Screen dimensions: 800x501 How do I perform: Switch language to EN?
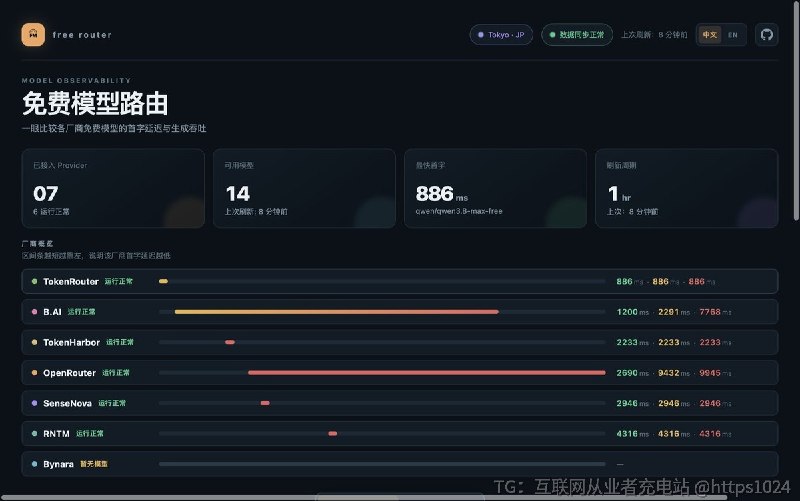coord(733,35)
